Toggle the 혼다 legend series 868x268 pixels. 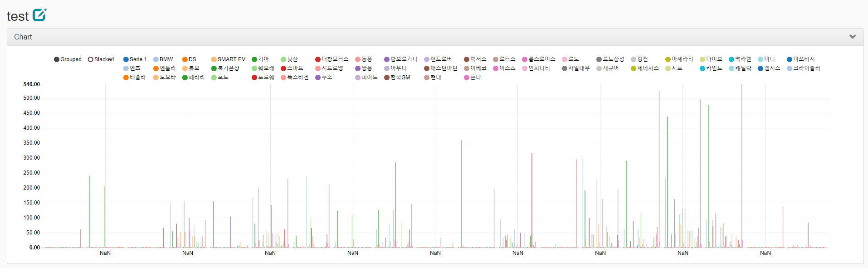(x=473, y=78)
